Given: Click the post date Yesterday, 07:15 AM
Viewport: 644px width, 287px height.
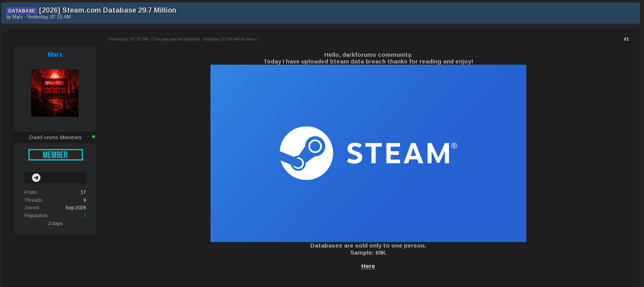Looking at the screenshot, I should tap(128, 39).
